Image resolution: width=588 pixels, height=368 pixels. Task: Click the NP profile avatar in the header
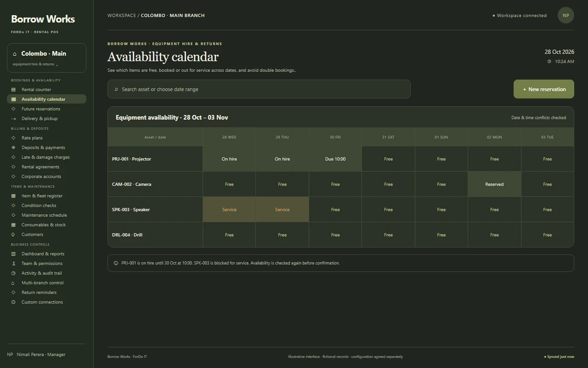[x=566, y=15]
